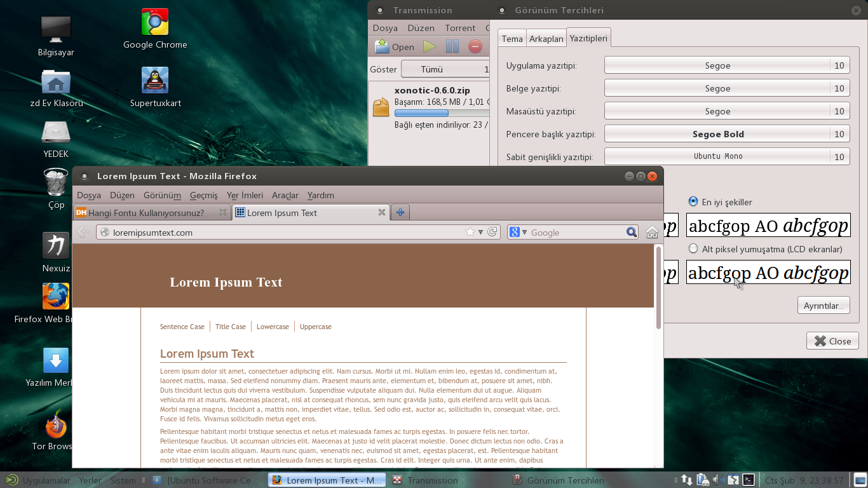Screen dimensions: 868x488
Task: Open the Torrent menu in Transmission
Action: 460,28
